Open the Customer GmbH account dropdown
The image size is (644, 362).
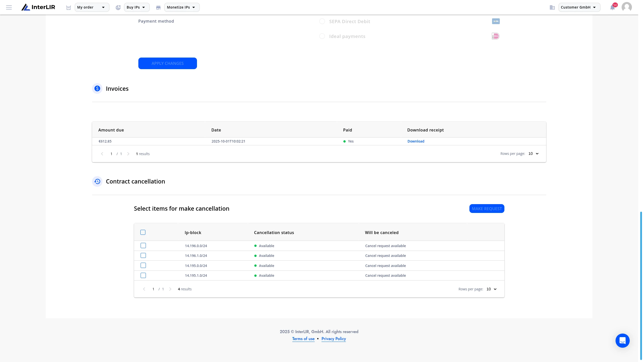(579, 7)
